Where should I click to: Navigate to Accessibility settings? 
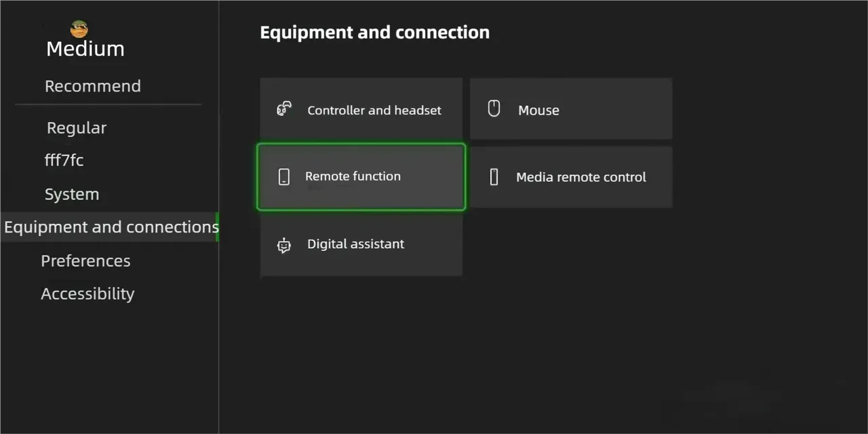(x=87, y=294)
